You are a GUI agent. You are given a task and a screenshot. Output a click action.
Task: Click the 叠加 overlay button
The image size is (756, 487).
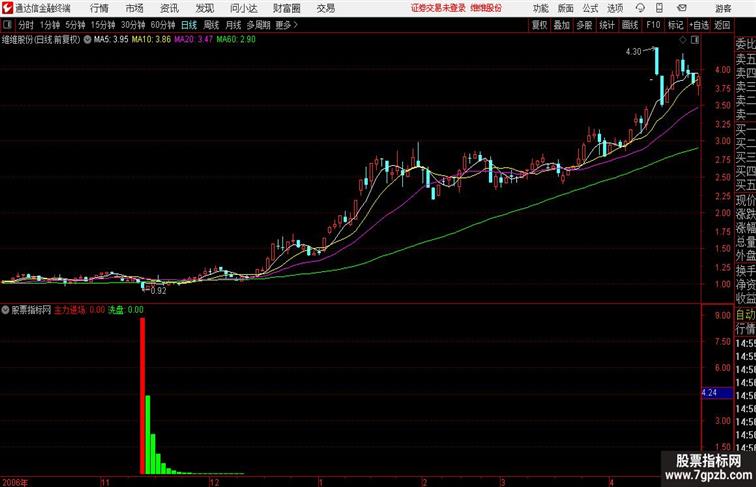point(562,25)
